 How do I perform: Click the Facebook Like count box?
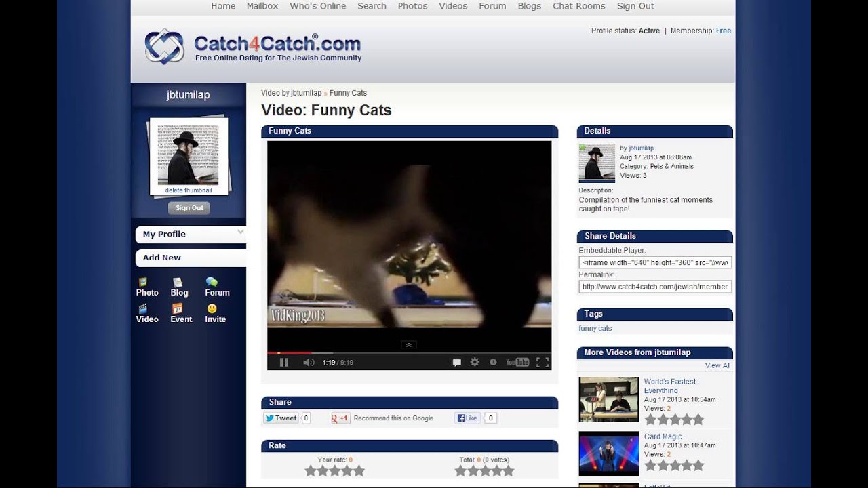[x=490, y=418]
